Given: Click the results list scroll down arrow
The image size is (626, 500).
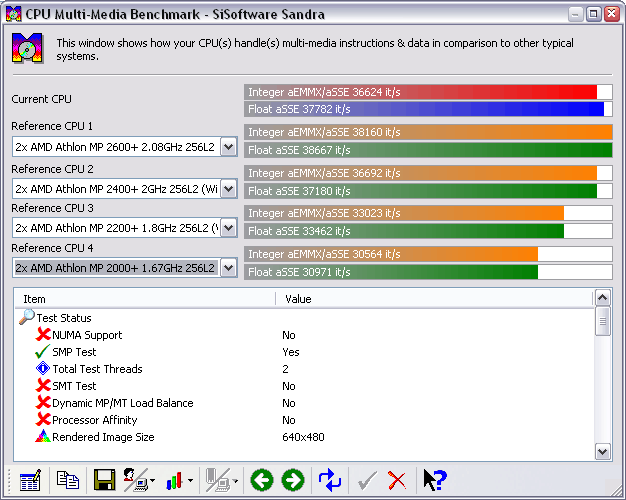Looking at the screenshot, I should [602, 452].
